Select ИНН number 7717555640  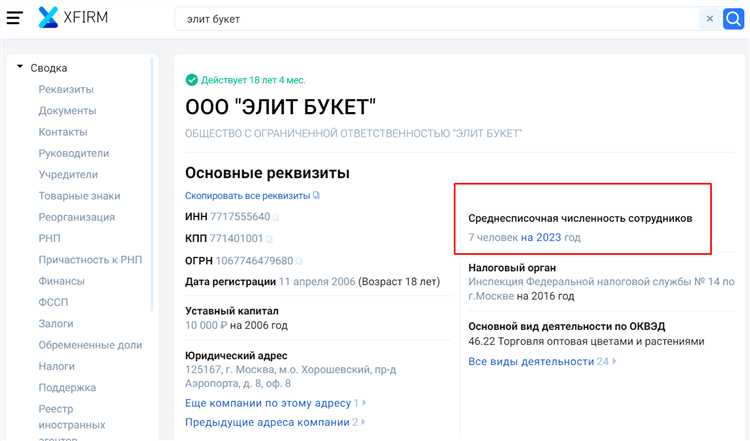point(240,217)
